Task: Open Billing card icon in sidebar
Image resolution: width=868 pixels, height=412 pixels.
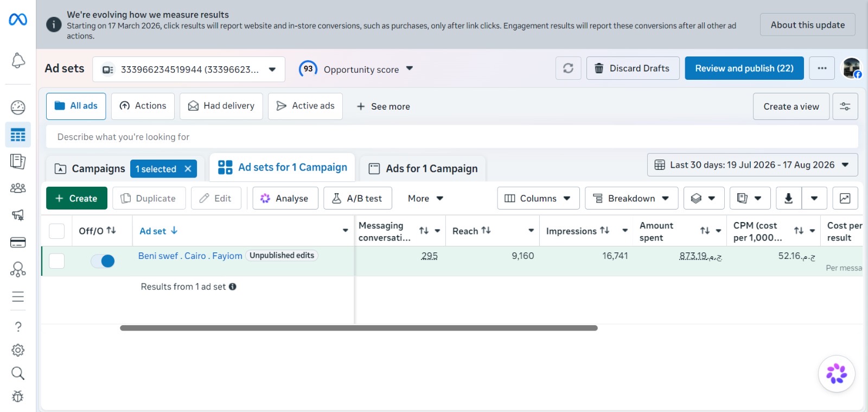Action: pos(18,242)
